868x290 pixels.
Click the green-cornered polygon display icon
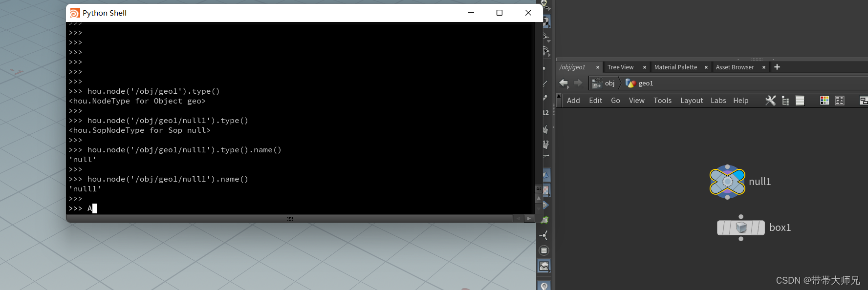point(545,220)
